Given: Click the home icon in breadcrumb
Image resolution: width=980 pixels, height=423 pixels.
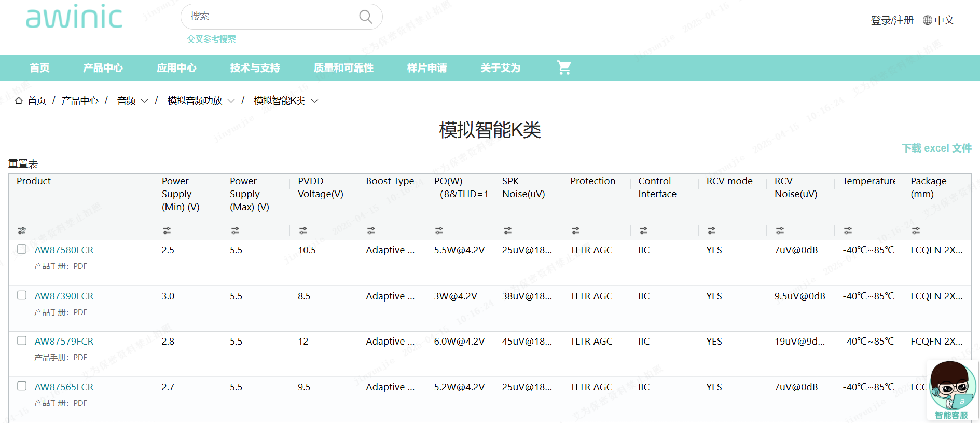Looking at the screenshot, I should pyautogui.click(x=19, y=101).
